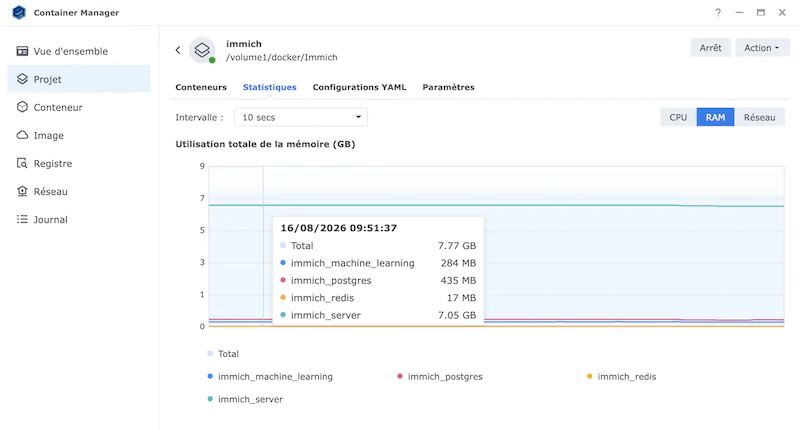800x430 pixels.
Task: Show CPU statistics
Action: click(x=678, y=117)
